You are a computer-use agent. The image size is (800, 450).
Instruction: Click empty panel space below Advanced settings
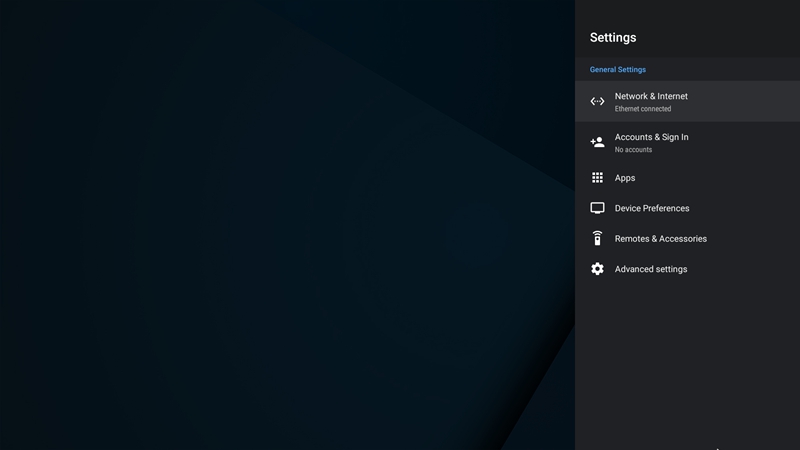pyautogui.click(x=687, y=360)
